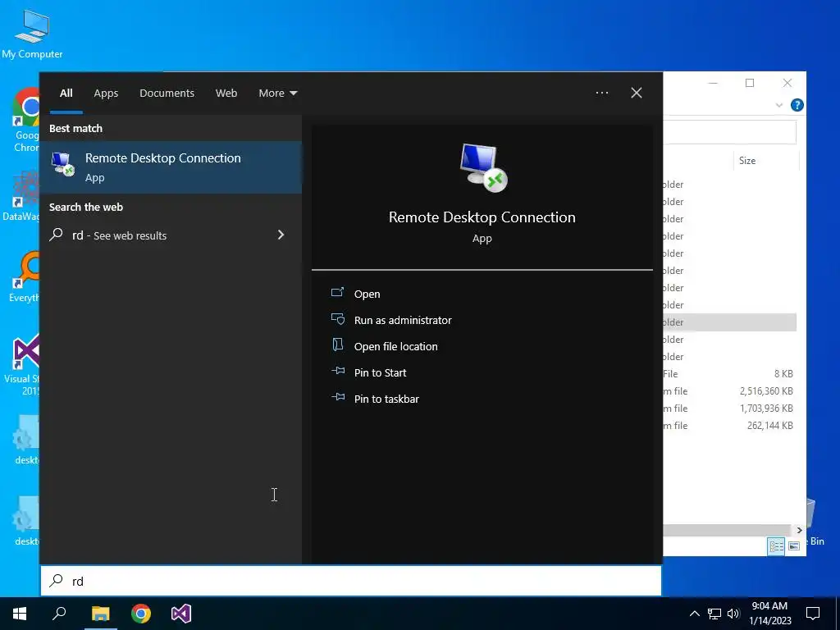Screen dimensions: 840x630
Task: Click large Remote Desktop Connection preview icon
Action: click(483, 167)
